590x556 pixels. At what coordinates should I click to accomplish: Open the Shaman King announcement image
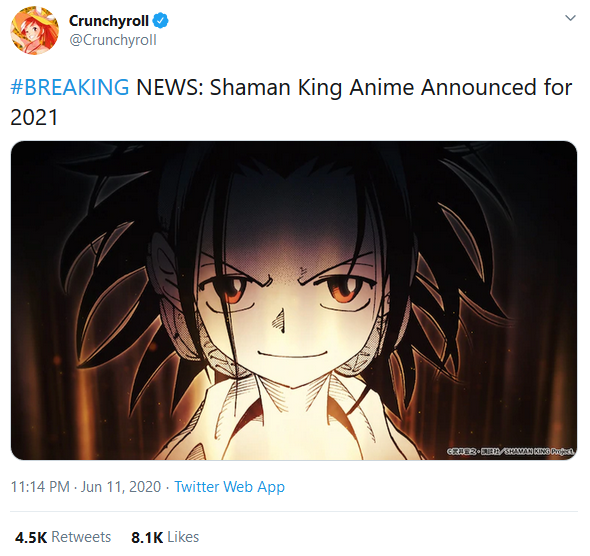pos(294,300)
